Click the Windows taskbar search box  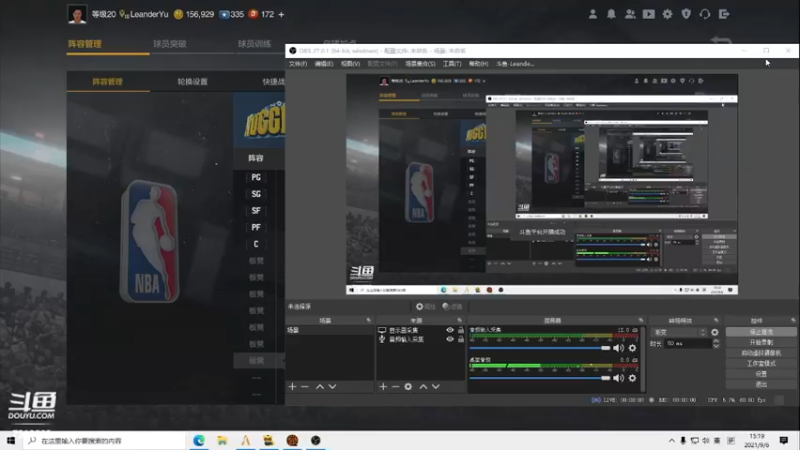pyautogui.click(x=105, y=441)
